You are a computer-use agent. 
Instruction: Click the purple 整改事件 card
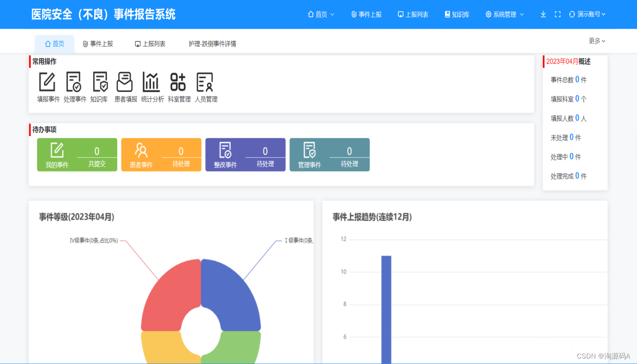coord(245,155)
